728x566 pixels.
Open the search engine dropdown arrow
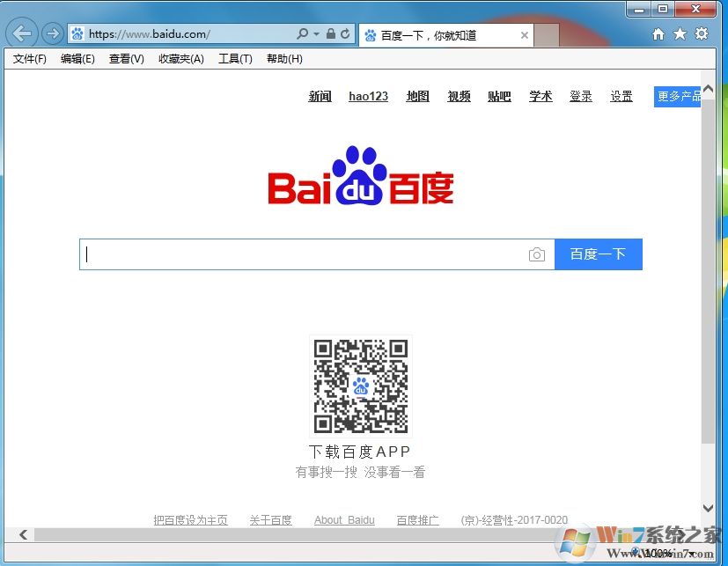[x=317, y=33]
